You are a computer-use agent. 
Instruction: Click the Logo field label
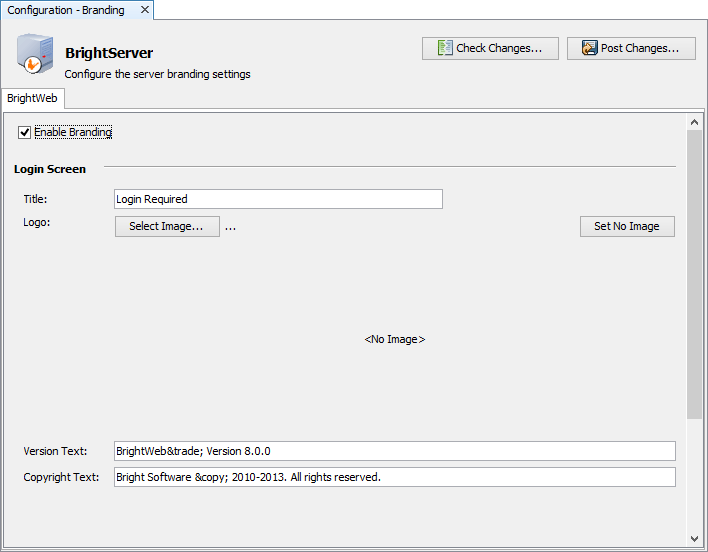point(37,222)
